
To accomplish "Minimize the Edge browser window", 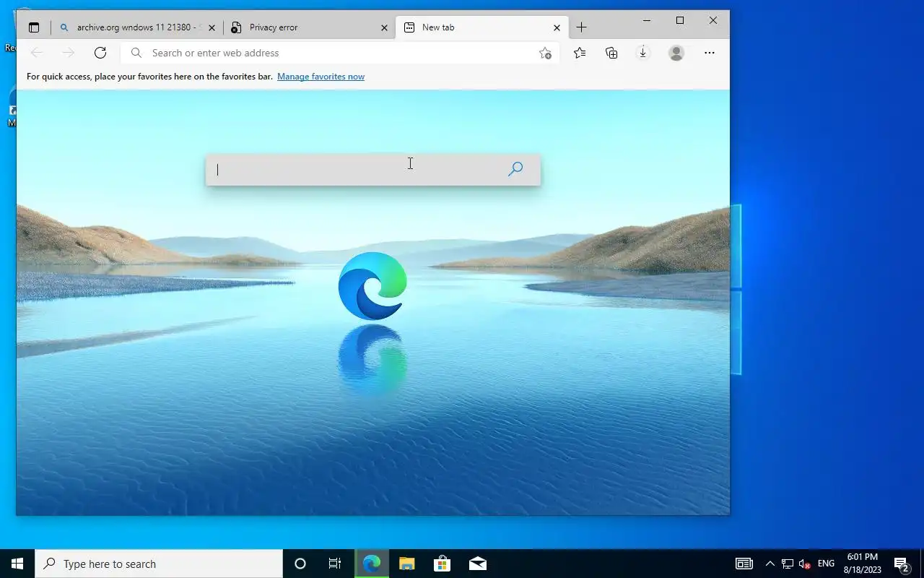I will (x=647, y=20).
